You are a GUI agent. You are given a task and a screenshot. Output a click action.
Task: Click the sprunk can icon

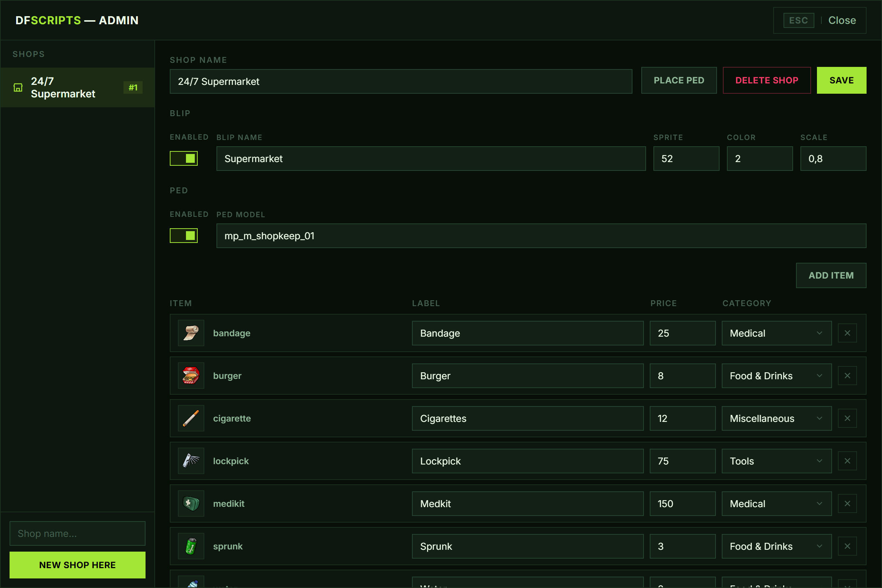pos(191,546)
